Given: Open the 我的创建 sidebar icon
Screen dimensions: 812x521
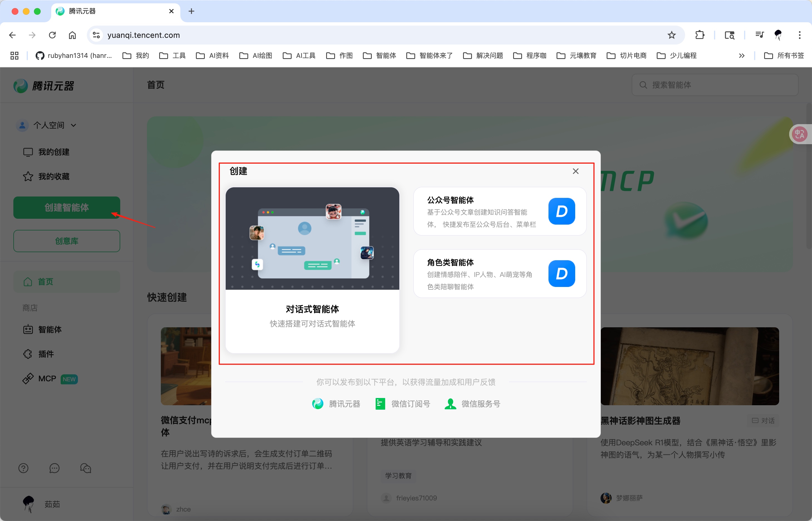Looking at the screenshot, I should click(x=28, y=152).
